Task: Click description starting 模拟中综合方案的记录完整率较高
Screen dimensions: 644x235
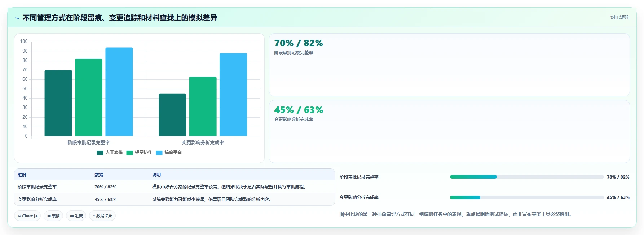Action: [x=230, y=187]
